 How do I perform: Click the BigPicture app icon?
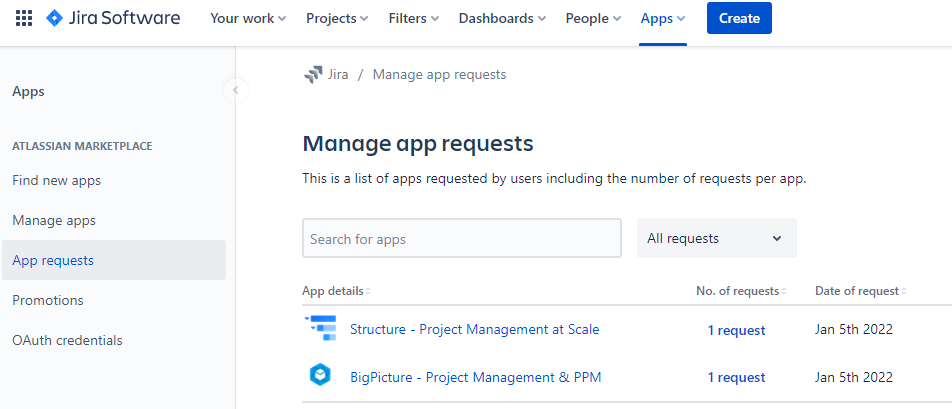[320, 376]
